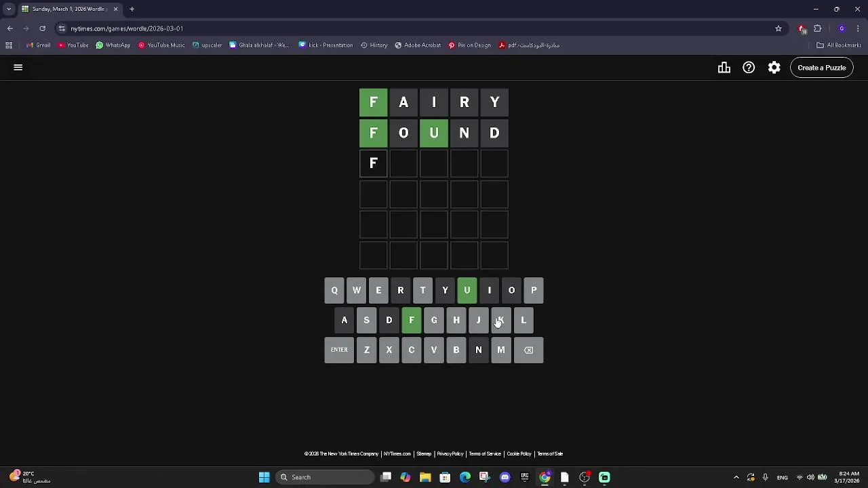Open File Explorer from the taskbar

425,477
